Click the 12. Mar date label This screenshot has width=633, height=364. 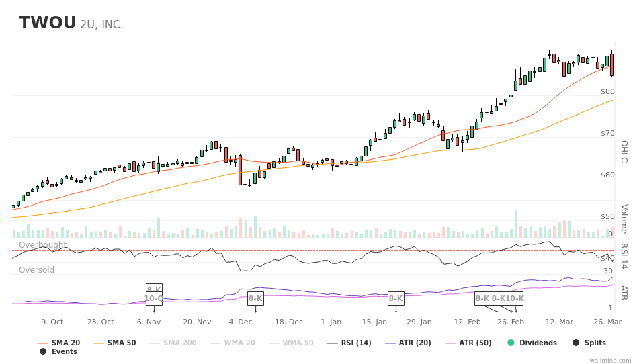tap(559, 322)
